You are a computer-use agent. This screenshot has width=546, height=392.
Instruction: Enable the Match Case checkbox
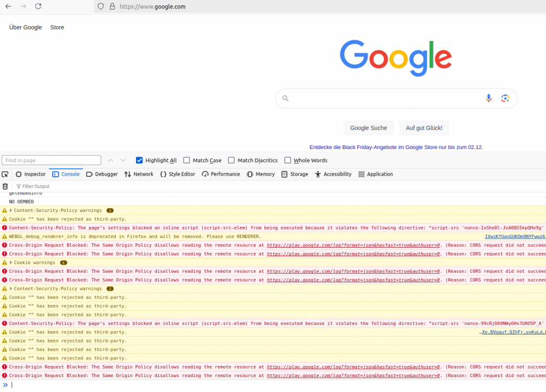click(x=187, y=160)
